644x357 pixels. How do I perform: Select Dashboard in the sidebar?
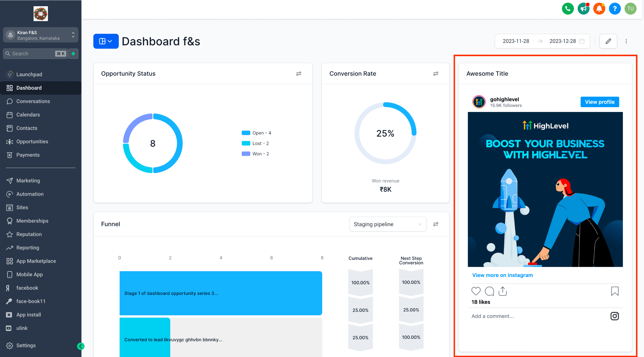[x=41, y=88]
